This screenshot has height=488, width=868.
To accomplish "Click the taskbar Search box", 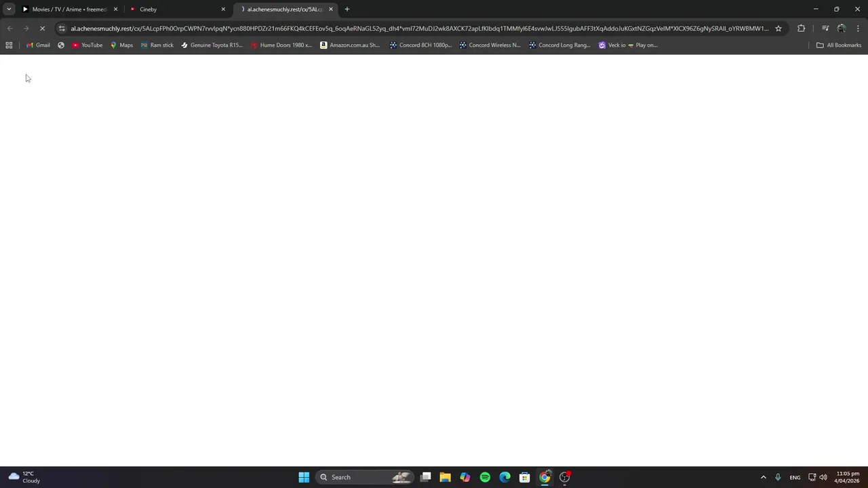I will [x=365, y=477].
